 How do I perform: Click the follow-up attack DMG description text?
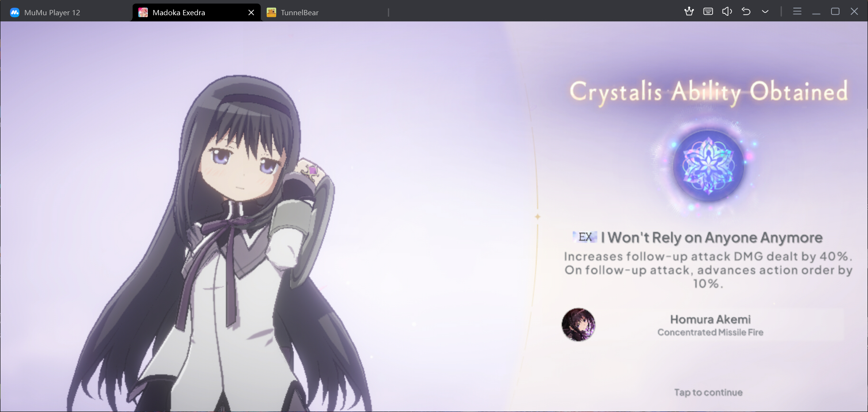click(708, 270)
